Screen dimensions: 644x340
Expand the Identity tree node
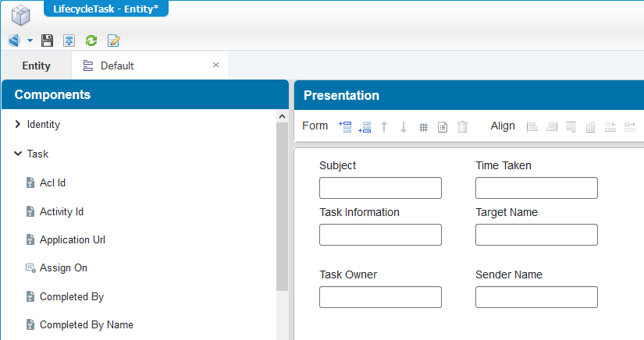point(18,124)
